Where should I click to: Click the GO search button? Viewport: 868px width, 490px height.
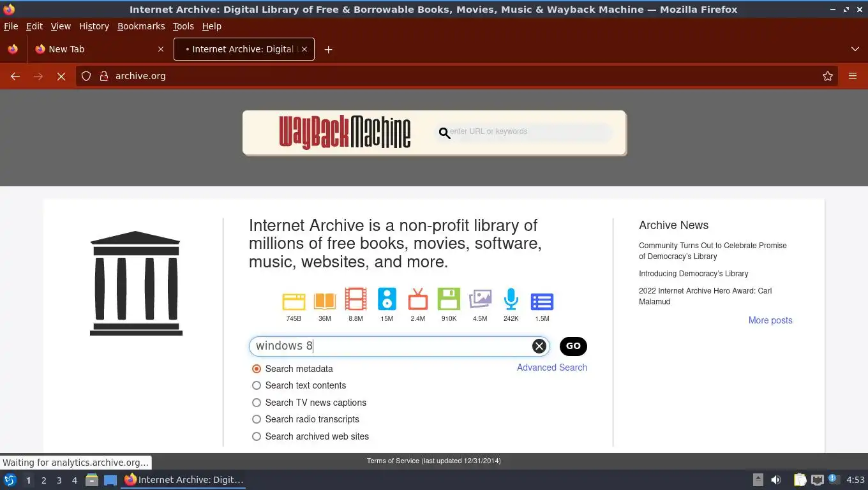[x=573, y=346]
